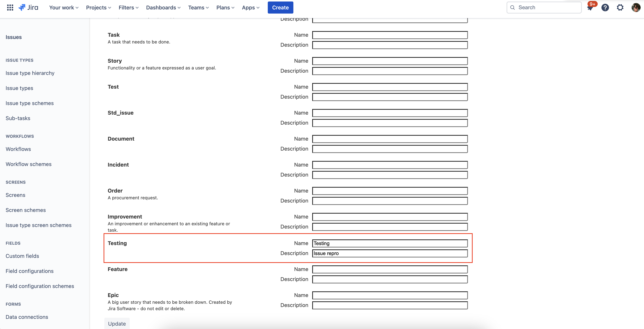Open the Filters dropdown menu
Screen dimensions: 644x329
128,8
